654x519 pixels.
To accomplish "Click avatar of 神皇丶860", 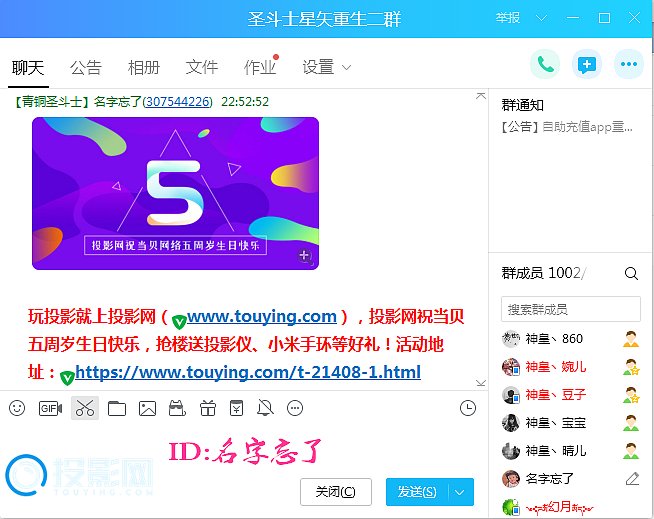I will pos(511,339).
